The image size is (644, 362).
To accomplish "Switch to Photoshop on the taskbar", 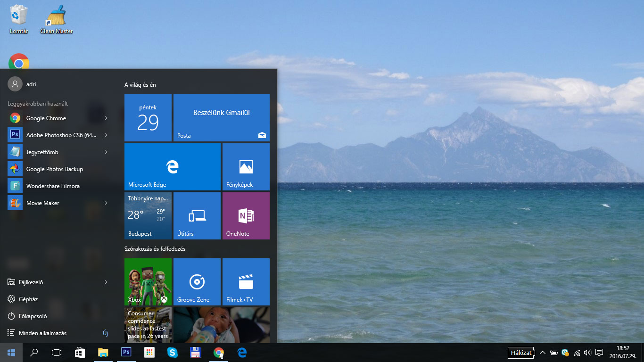I will click(126, 353).
